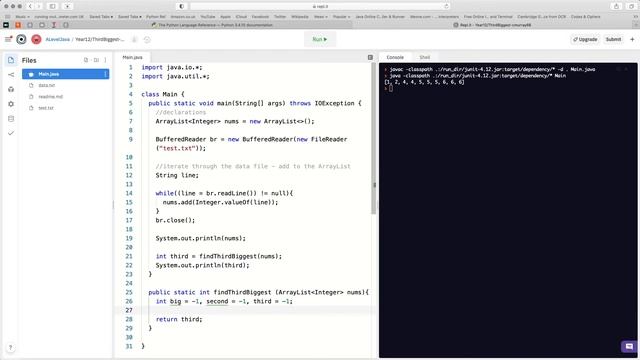Open the Files panel sidebar icon
Image resolution: width=640 pixels, height=360 pixels.
click(x=11, y=60)
